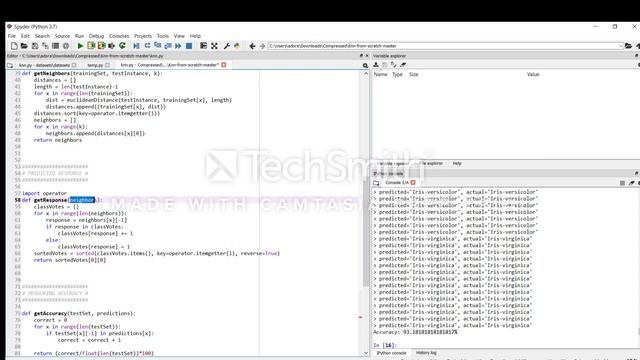The width and height of the screenshot is (640, 360).
Task: Click Run cell and advance icon
Action: click(101, 46)
